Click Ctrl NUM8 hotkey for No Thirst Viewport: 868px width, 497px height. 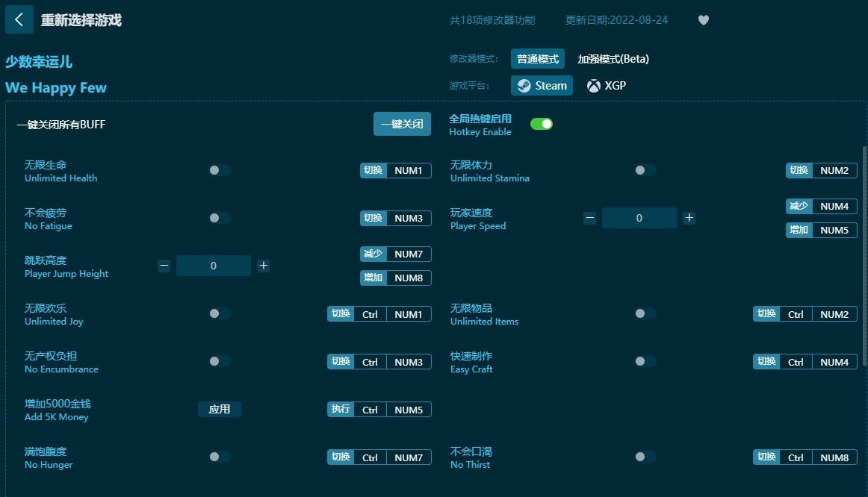click(x=805, y=457)
